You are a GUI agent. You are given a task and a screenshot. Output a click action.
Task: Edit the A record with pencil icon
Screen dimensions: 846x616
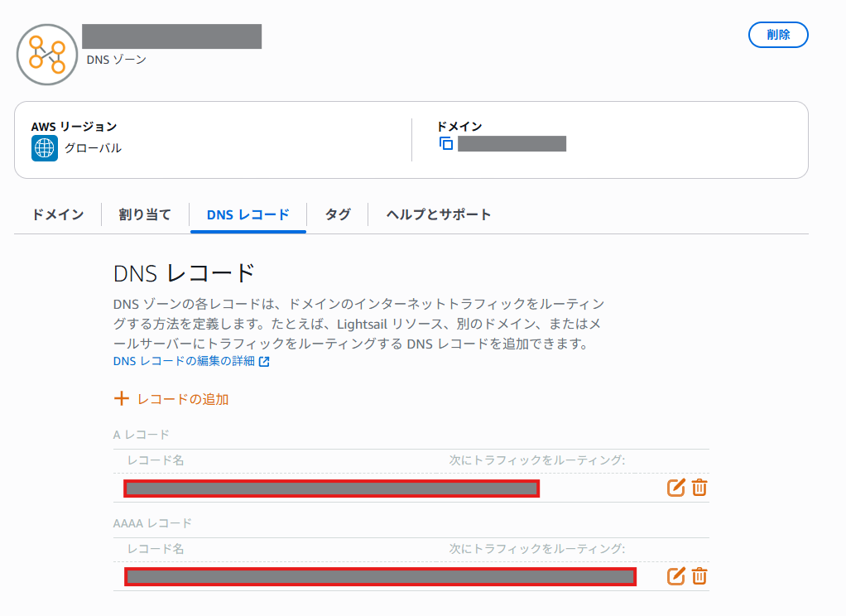(x=675, y=488)
